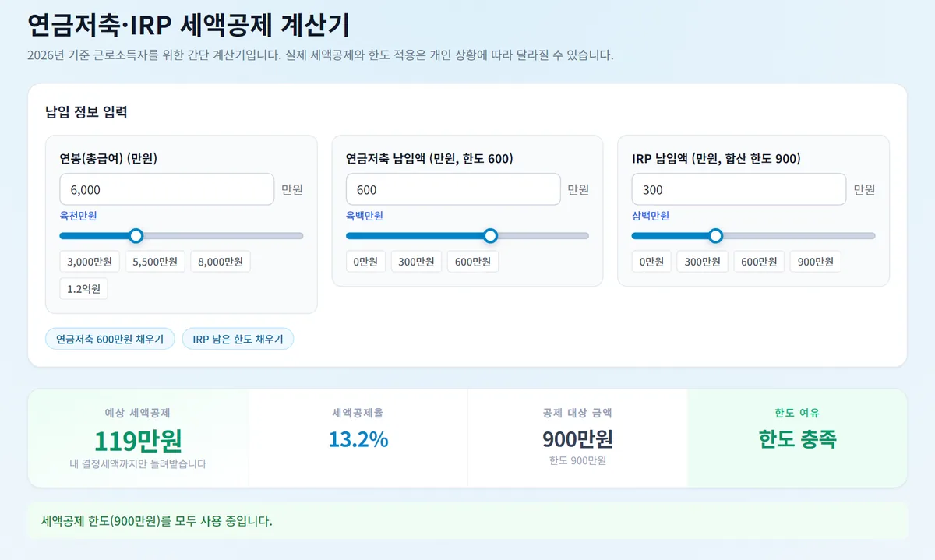935x560 pixels.
Task: Click the 연금저축 600만원 채우기 button
Action: pyautogui.click(x=110, y=339)
